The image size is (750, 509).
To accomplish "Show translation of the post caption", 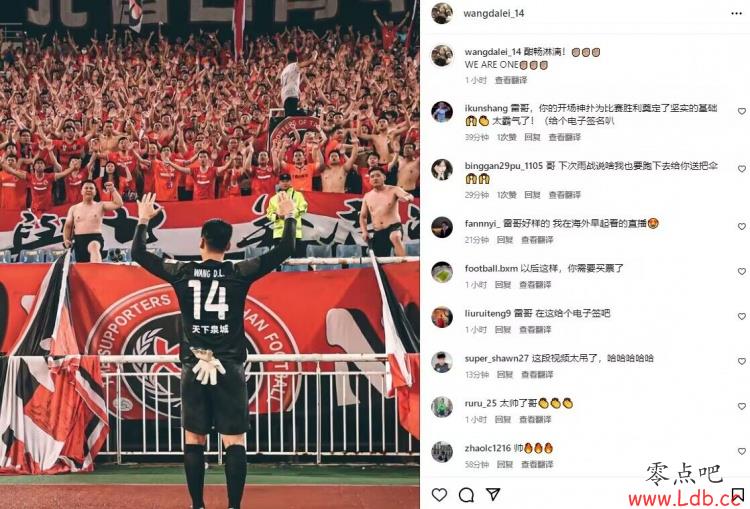I will pos(510,80).
